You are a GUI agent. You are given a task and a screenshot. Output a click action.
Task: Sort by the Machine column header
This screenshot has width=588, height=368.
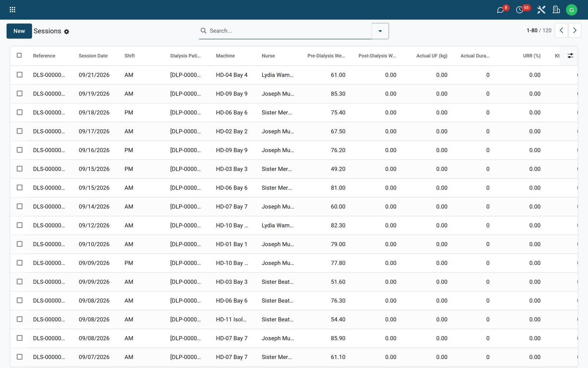click(225, 56)
